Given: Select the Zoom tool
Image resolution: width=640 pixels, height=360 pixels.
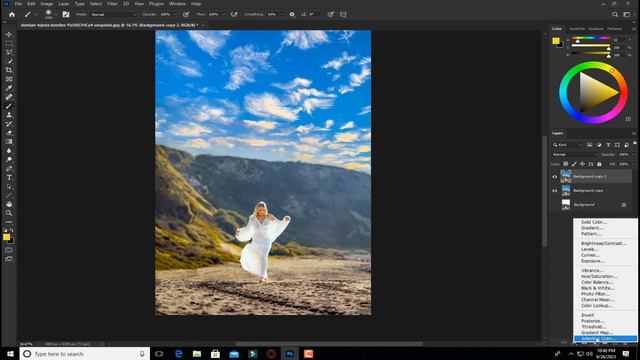Looking at the screenshot, I should coord(9,213).
